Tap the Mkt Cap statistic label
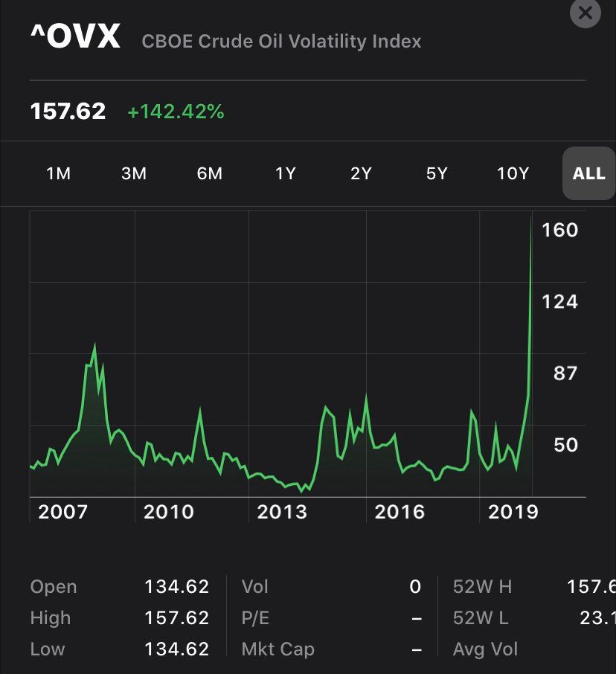Screen dimensions: 616x674 click(277, 649)
